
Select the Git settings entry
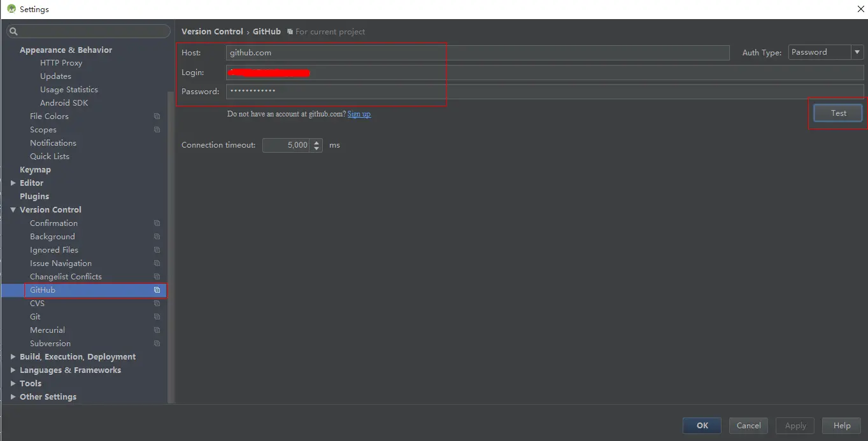point(35,317)
